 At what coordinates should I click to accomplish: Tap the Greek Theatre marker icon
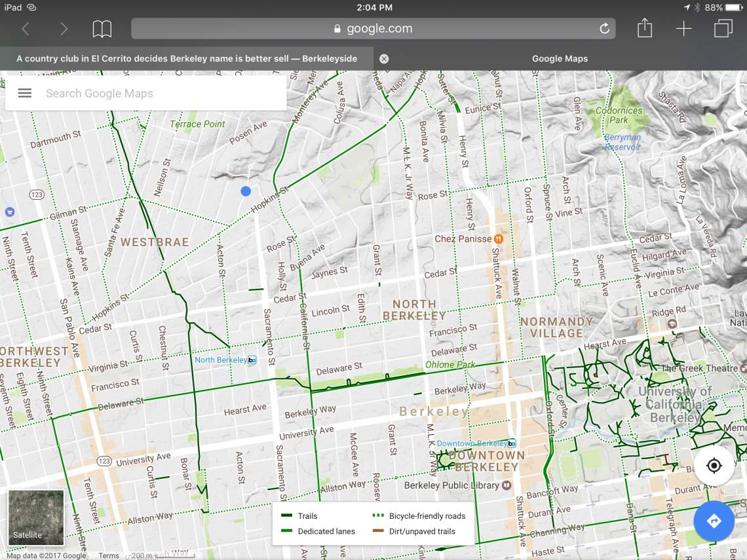tap(743, 368)
